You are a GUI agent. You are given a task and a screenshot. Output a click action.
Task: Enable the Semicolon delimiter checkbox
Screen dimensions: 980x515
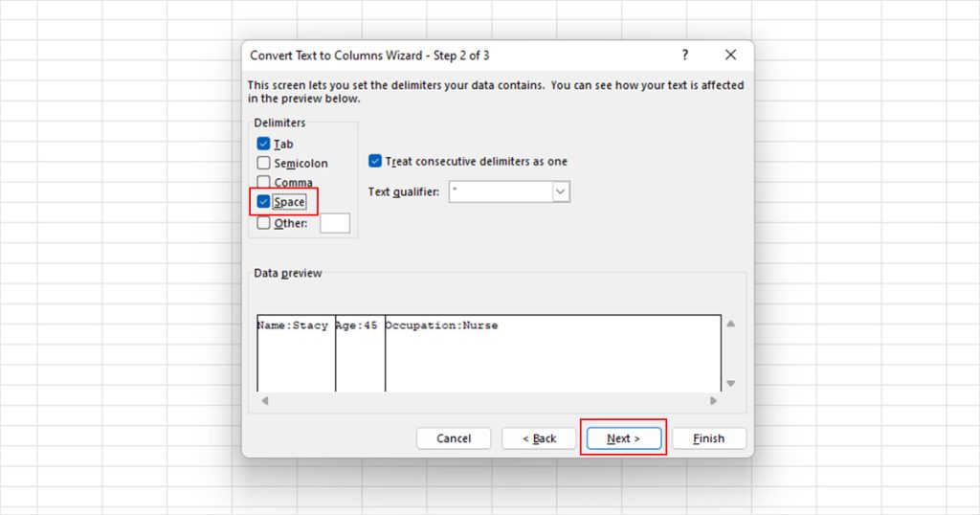[x=263, y=163]
